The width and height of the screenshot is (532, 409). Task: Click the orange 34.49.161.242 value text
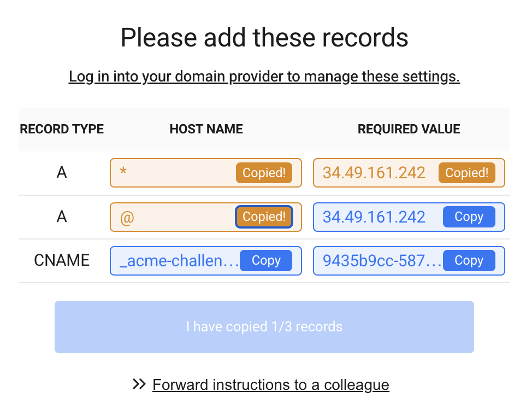pos(374,173)
